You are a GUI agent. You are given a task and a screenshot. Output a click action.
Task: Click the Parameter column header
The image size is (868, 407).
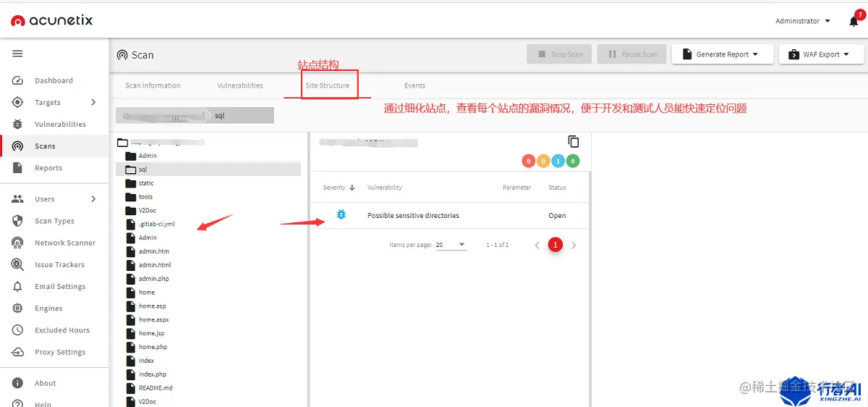coord(517,188)
